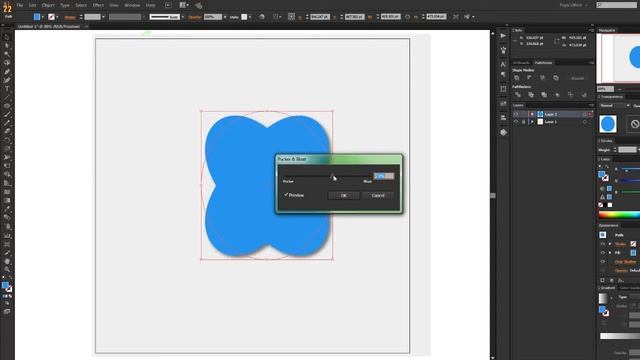Screen dimensions: 640x360
Task: Select the Lasso tool
Action: pos(7,62)
